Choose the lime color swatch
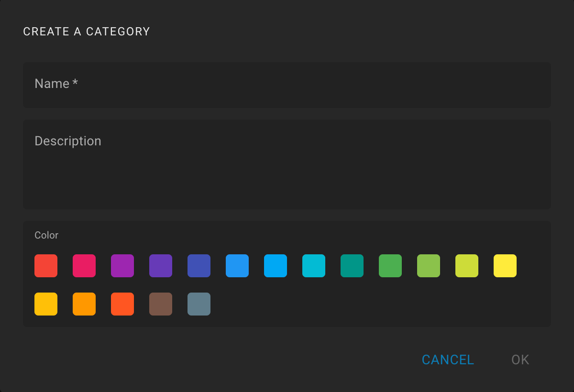Screen dimensions: 574x392 tap(467, 266)
